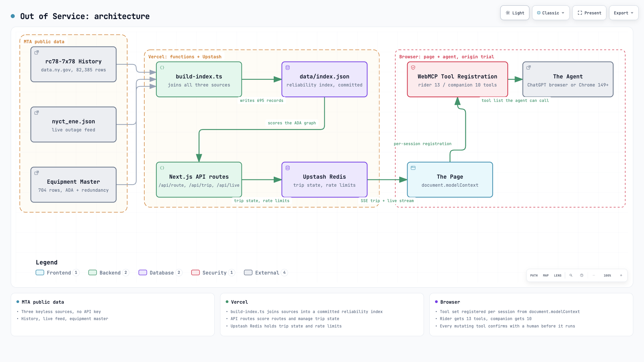644x362 pixels.
Task: Click the Frontend blue legend swatch
Action: (40, 273)
